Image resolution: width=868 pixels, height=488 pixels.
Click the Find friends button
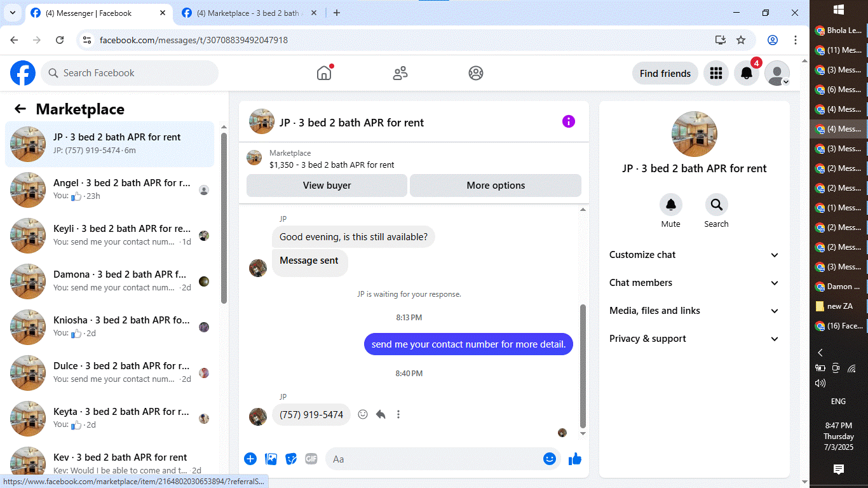point(665,73)
